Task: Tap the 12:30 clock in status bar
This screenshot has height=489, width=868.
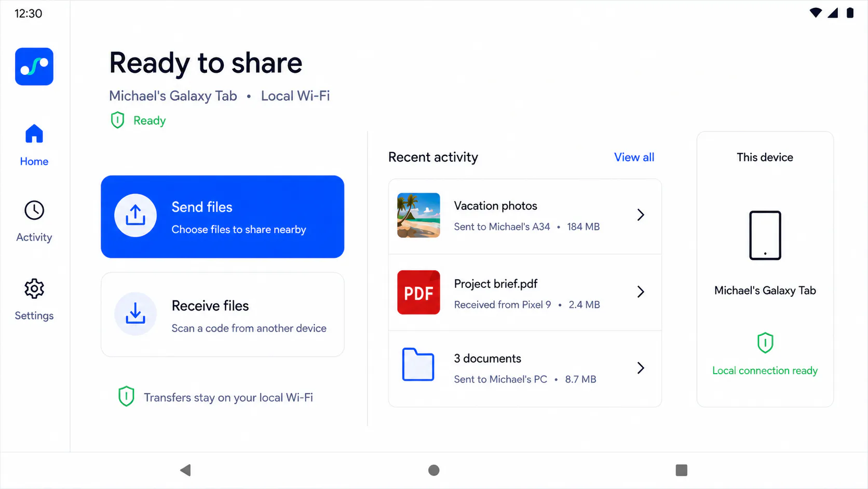Action: coord(28,14)
